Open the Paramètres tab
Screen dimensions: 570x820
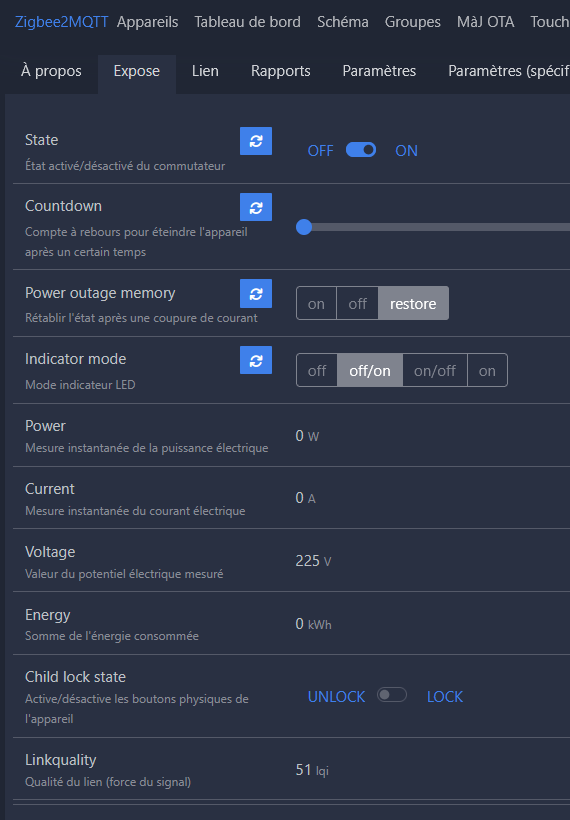click(x=379, y=71)
